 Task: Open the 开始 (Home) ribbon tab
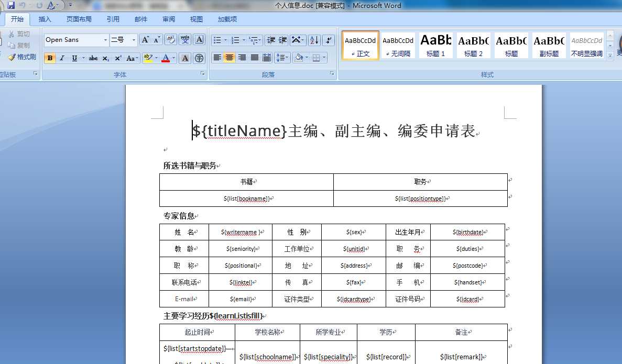17,19
